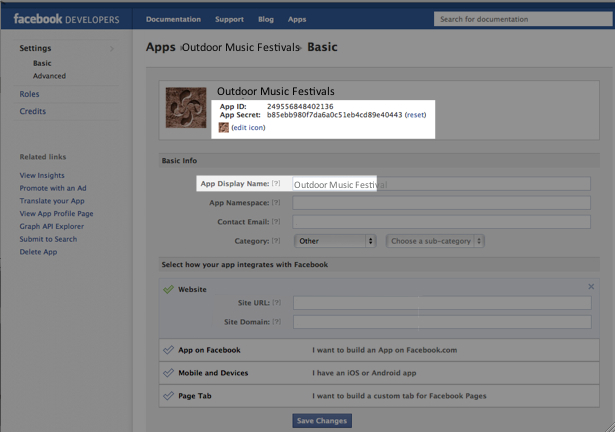615x432 pixels.
Task: Open the Roles sidebar link
Action: [x=29, y=94]
